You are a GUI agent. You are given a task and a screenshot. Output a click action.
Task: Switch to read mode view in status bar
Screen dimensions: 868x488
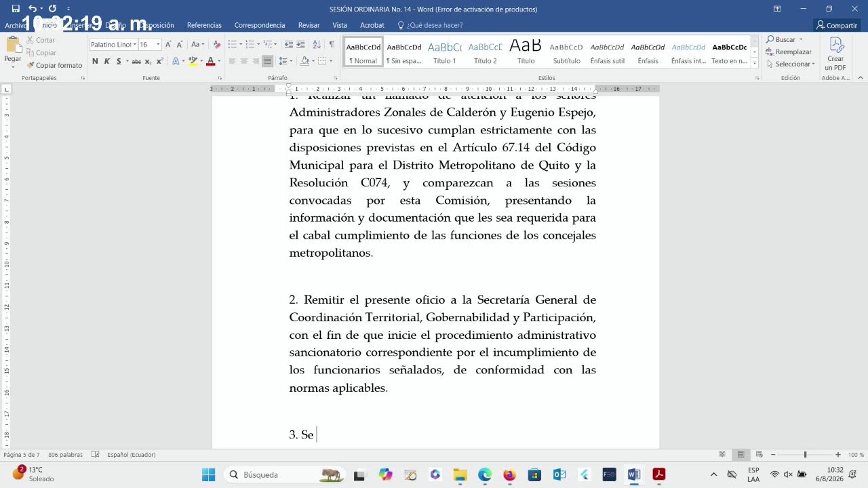click(722, 454)
